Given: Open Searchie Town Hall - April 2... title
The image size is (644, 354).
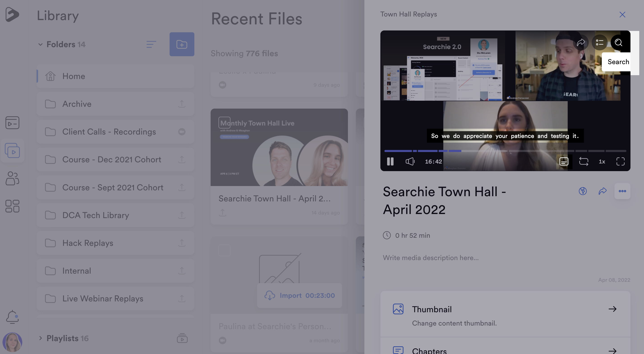Looking at the screenshot, I should (274, 198).
